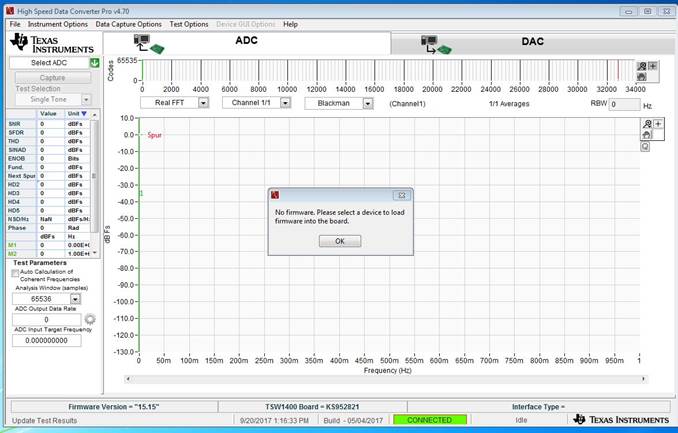Click the Next Spur row label
The image size is (678, 433).
pyautogui.click(x=21, y=176)
